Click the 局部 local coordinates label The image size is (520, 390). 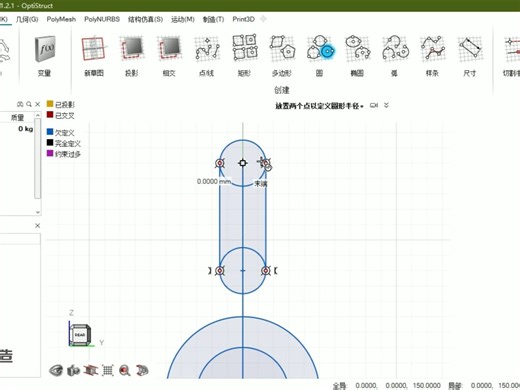coord(455,386)
